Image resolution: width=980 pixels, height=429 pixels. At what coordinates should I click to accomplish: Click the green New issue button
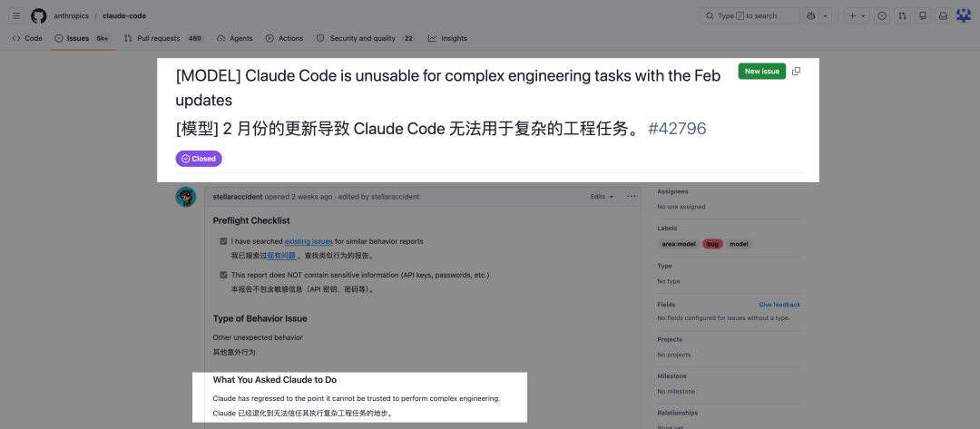pyautogui.click(x=761, y=71)
